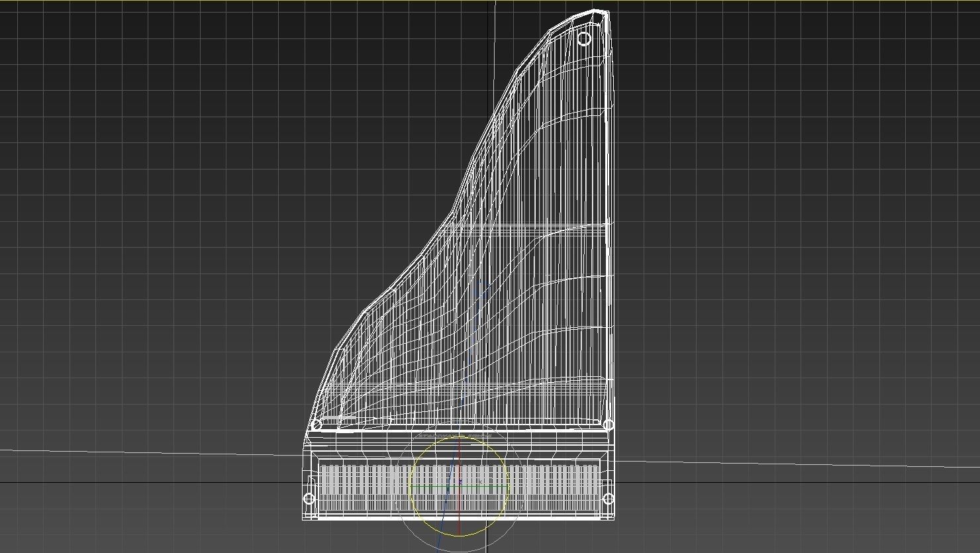Select the red gizmo axis line
The height and width of the screenshot is (553, 980).
(x=459, y=487)
